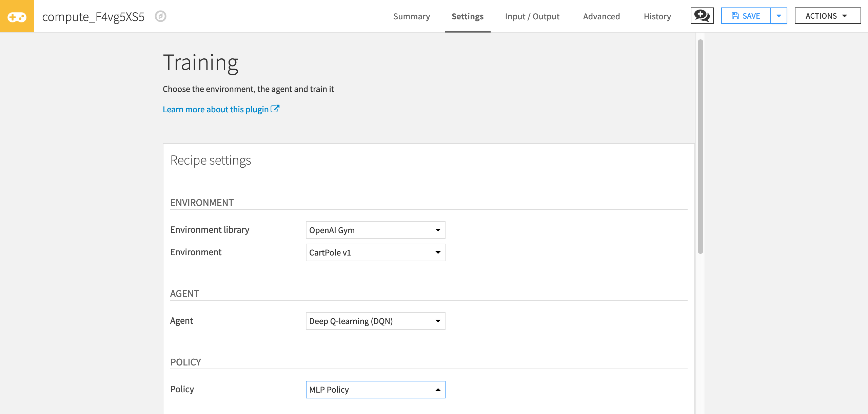
Task: Click the SAVE button
Action: point(746,16)
